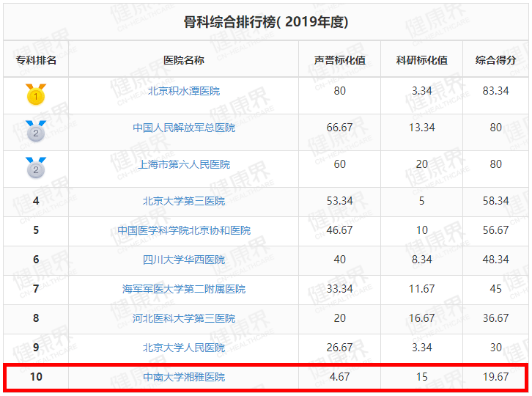This screenshot has height=396, width=532.
Task: Click the silver medal beside 上海市第六人民医院
Action: pyautogui.click(x=36, y=167)
